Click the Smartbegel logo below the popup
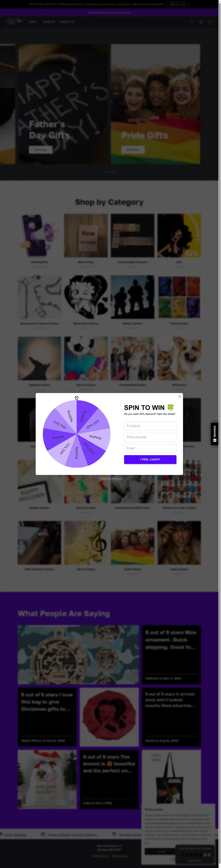The height and width of the screenshot is (868, 221). tap(98, 478)
